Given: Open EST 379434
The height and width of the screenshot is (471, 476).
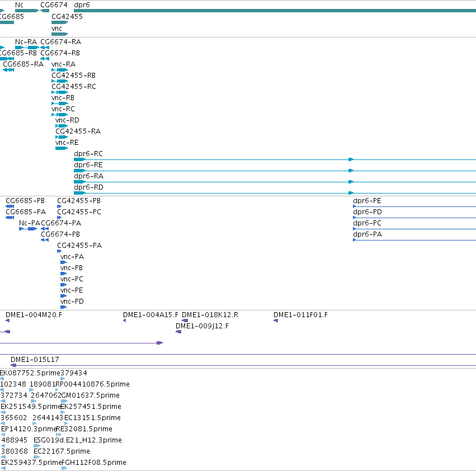Looking at the screenshot, I should (x=74, y=373).
